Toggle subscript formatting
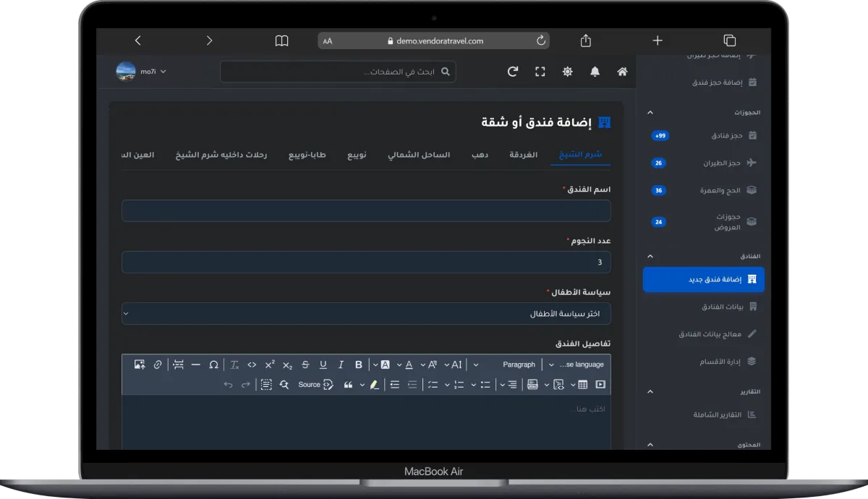The width and height of the screenshot is (868, 499). [287, 364]
